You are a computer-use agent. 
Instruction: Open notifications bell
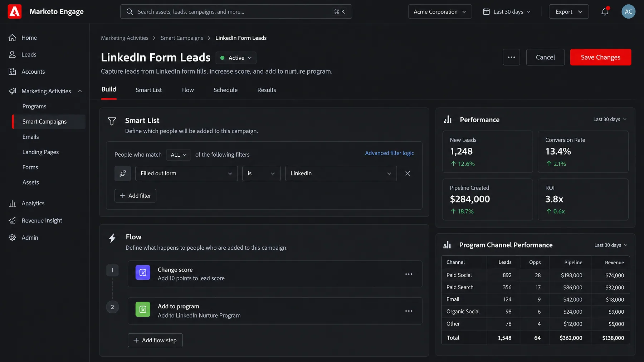click(605, 11)
